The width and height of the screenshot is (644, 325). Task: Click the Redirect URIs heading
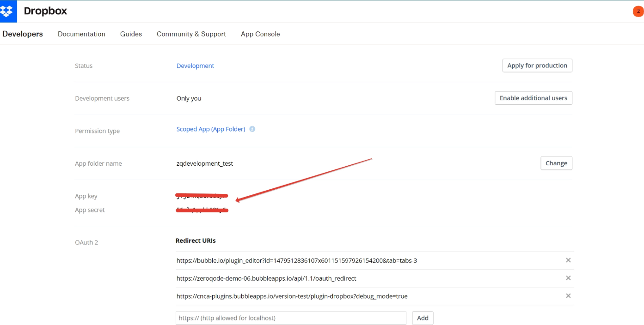(x=196, y=241)
